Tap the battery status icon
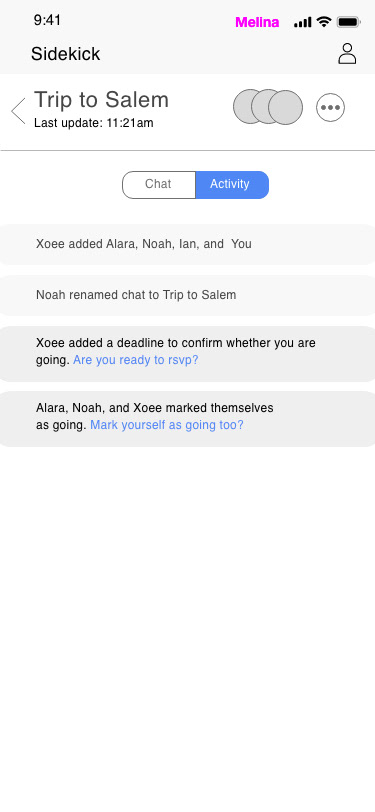This screenshot has height=812, width=375. (349, 22)
